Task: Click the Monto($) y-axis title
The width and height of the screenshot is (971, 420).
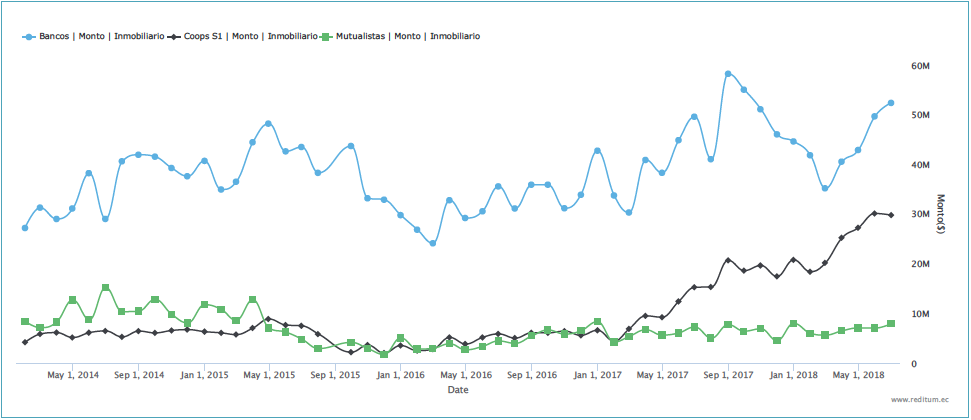Action: click(x=941, y=214)
